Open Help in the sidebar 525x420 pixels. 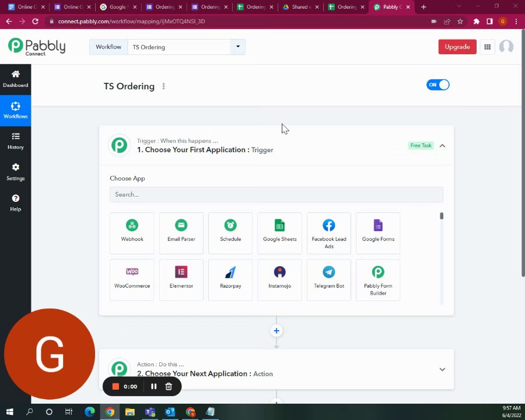15,203
